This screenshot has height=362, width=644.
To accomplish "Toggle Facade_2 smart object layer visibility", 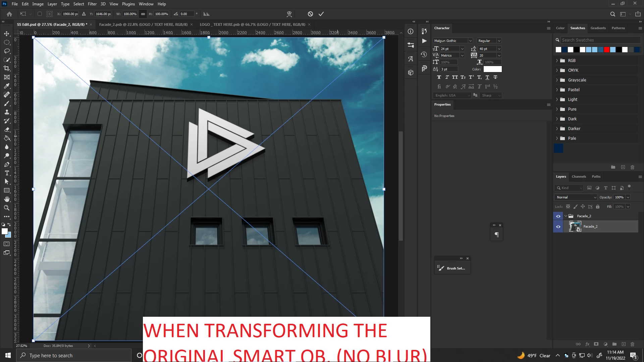I will (x=558, y=227).
